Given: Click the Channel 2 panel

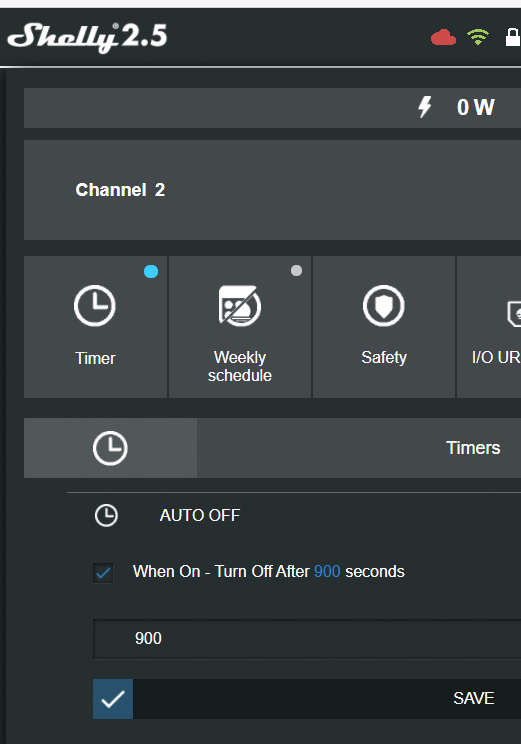Looking at the screenshot, I should [x=272, y=190].
